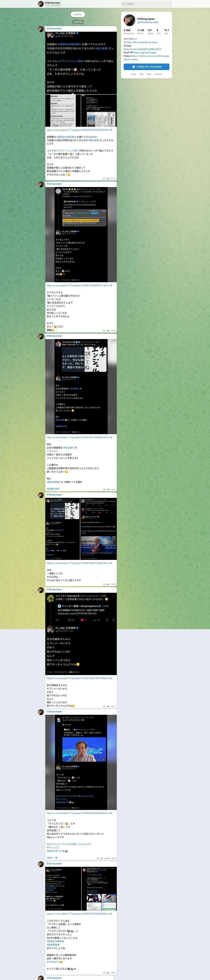The image size is (210, 980).
Task: Click the Loading pill above the posts
Action: coord(77,15)
